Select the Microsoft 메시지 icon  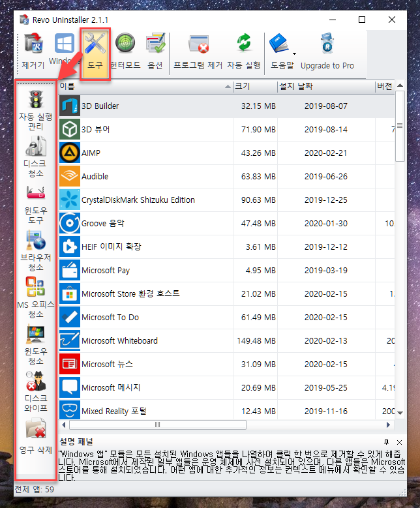(70, 388)
